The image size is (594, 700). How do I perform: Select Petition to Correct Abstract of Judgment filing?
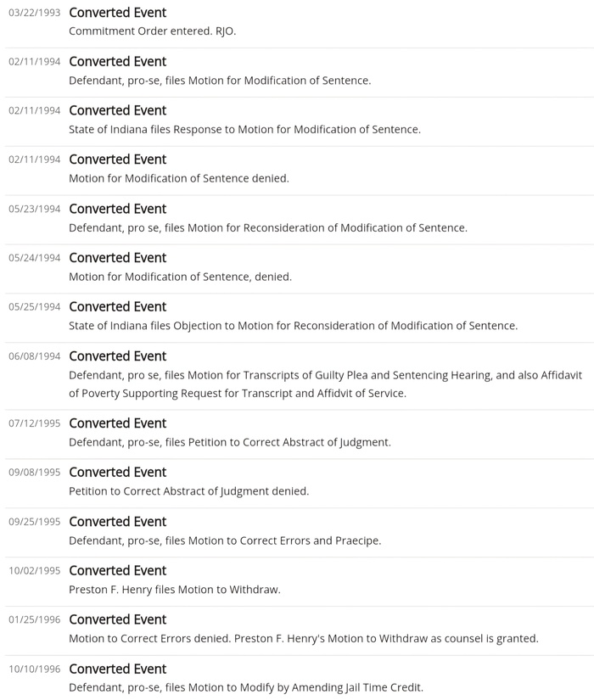229,442
